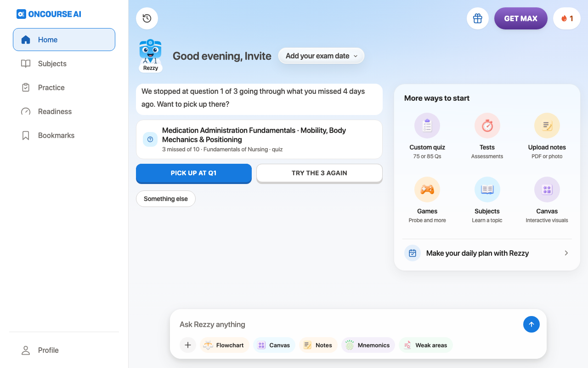Image resolution: width=588 pixels, height=368 pixels.
Task: Click the plus attachment button in chat box
Action: (188, 345)
